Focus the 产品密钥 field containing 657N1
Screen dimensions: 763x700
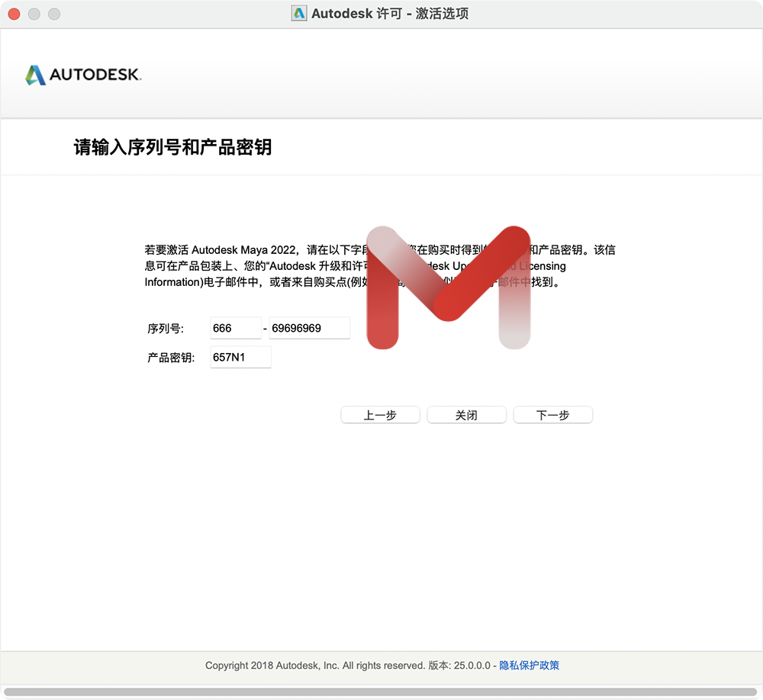tap(240, 357)
